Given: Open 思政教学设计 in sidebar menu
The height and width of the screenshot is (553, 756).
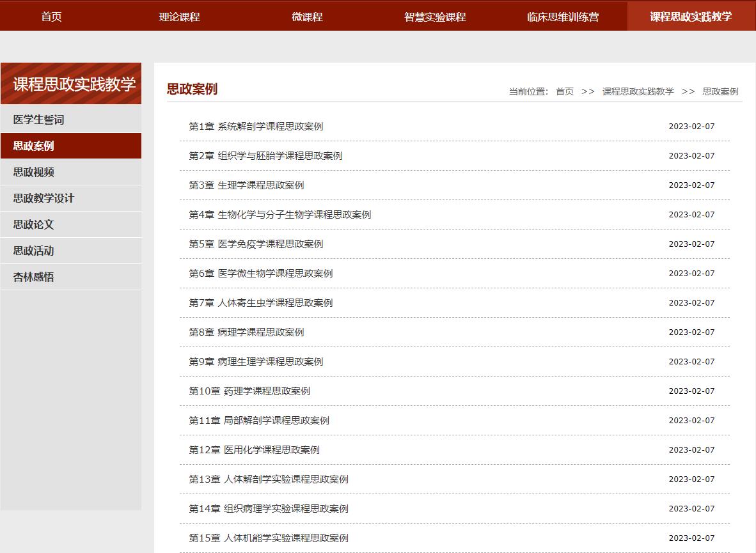Looking at the screenshot, I should (x=43, y=198).
